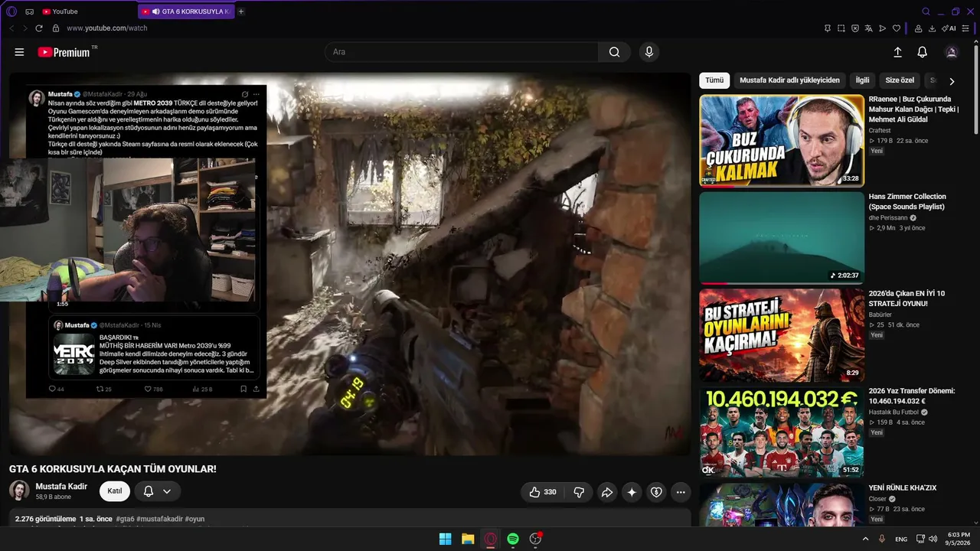This screenshot has height=551, width=980.
Task: Open Spotify from the taskbar
Action: tap(513, 539)
